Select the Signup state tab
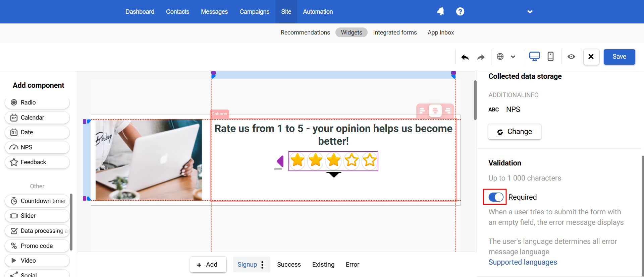Image resolution: width=644 pixels, height=277 pixels. tap(247, 265)
